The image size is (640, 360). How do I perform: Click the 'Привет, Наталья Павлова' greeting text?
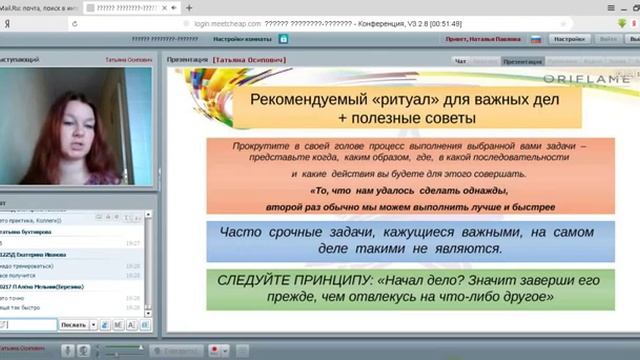click(x=483, y=39)
